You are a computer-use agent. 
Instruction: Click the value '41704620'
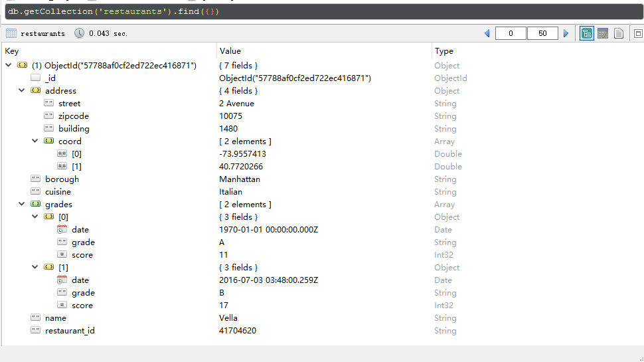(x=238, y=330)
